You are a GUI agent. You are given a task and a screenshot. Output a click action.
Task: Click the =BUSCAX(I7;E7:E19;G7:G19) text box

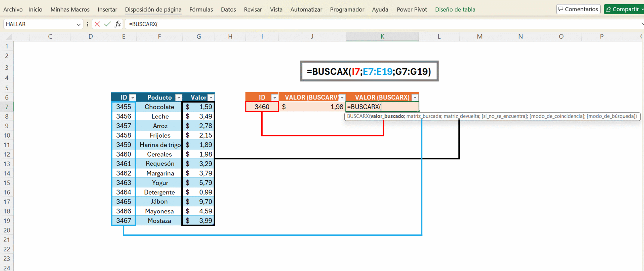click(369, 71)
